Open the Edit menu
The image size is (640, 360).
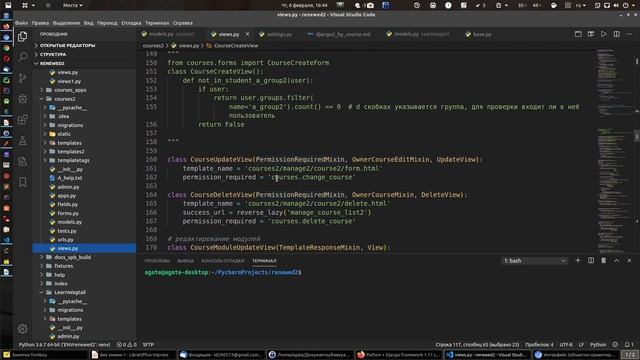coord(40,23)
